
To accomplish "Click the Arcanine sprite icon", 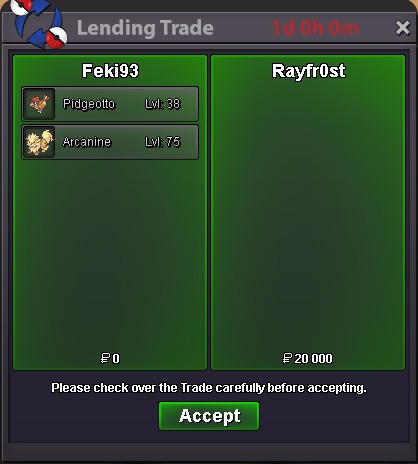I will (39, 142).
